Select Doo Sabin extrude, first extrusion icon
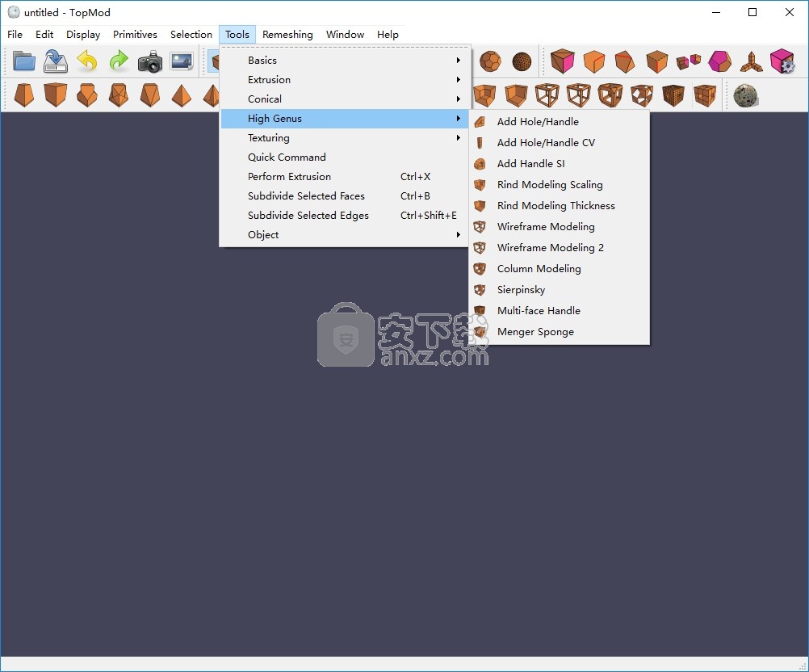Viewport: 809px width, 672px height. pyautogui.click(x=23, y=95)
